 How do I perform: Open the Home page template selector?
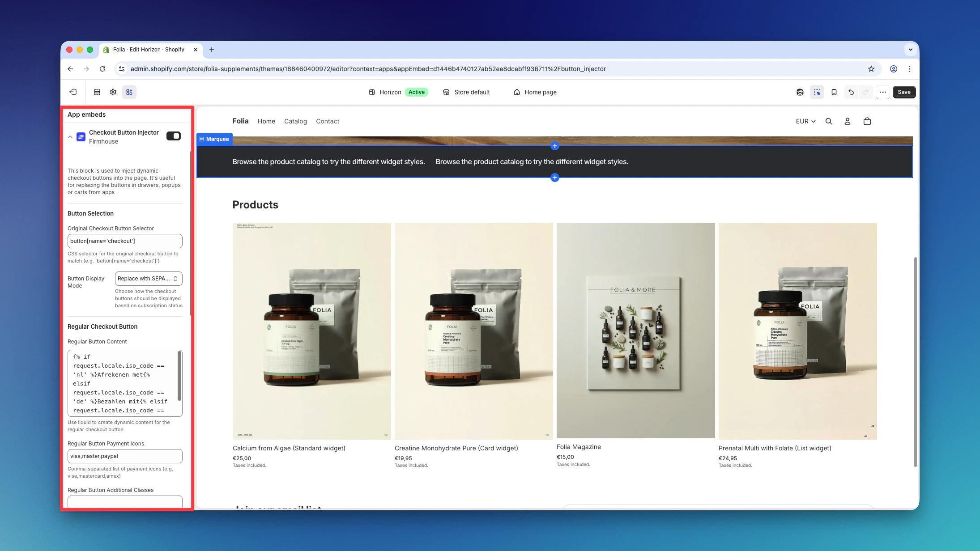pos(535,92)
